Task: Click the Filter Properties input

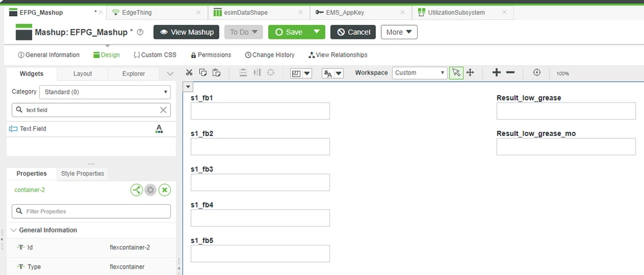Action: click(x=91, y=211)
